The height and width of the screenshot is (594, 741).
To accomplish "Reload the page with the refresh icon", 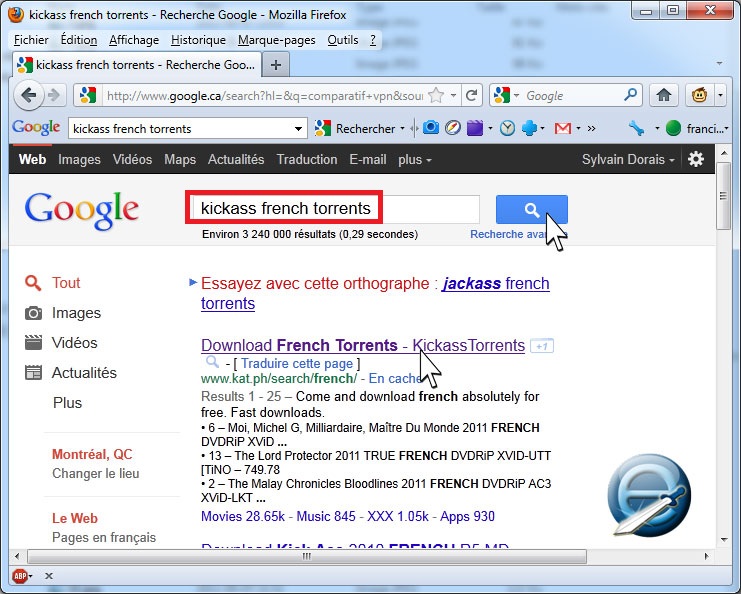I will 471,96.
